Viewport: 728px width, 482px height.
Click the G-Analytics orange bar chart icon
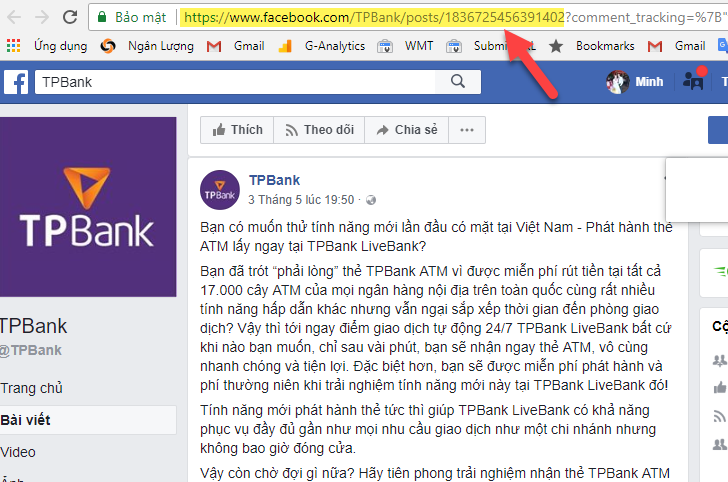285,46
